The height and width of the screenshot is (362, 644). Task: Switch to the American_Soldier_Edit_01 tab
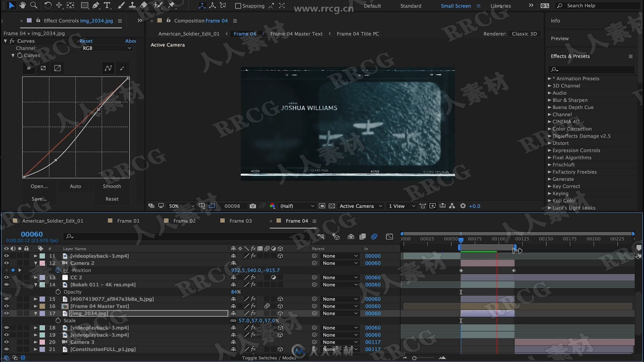coord(53,220)
